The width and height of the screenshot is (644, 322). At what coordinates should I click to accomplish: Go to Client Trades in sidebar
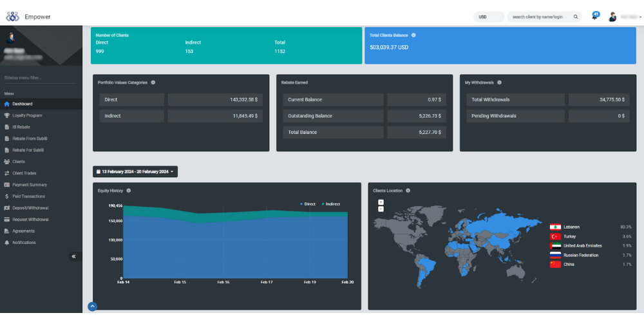[26, 173]
